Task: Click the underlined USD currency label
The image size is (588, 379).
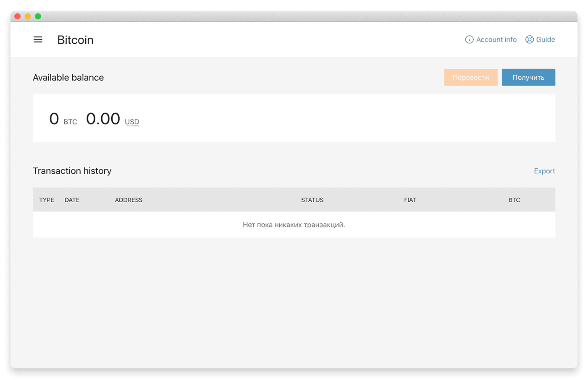Action: [x=132, y=122]
